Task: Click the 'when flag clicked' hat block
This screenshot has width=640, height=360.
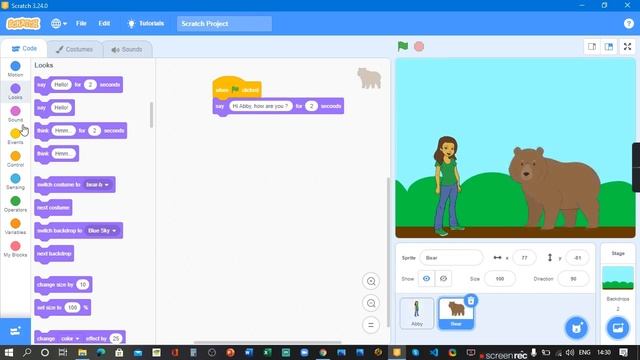Action: point(237,88)
